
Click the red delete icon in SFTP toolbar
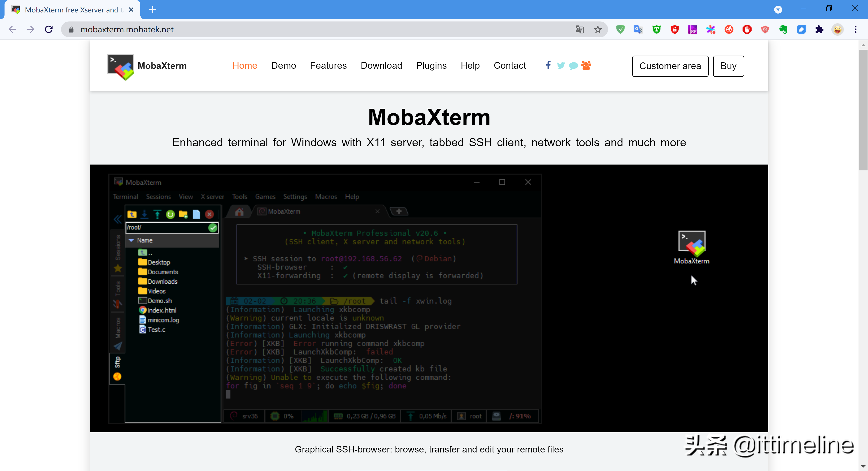209,214
